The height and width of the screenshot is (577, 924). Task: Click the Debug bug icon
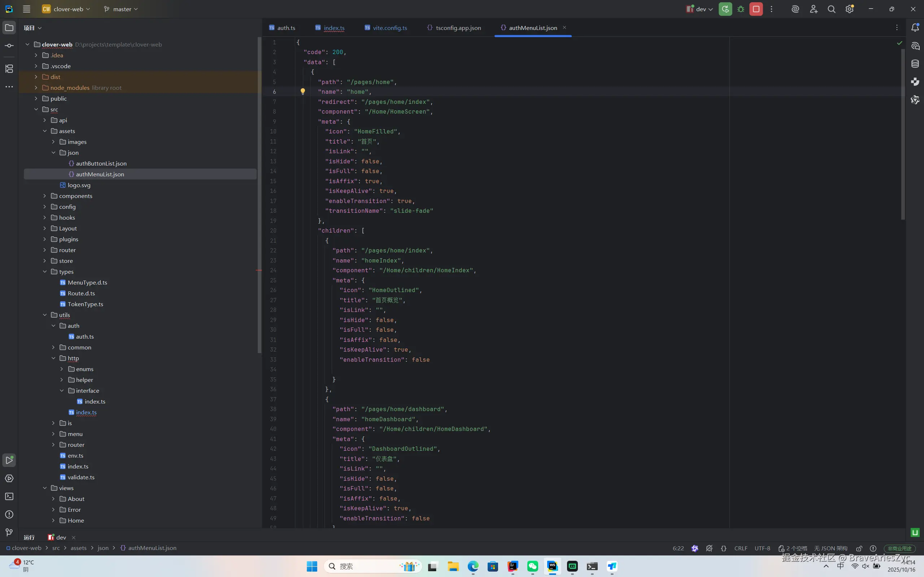(741, 9)
